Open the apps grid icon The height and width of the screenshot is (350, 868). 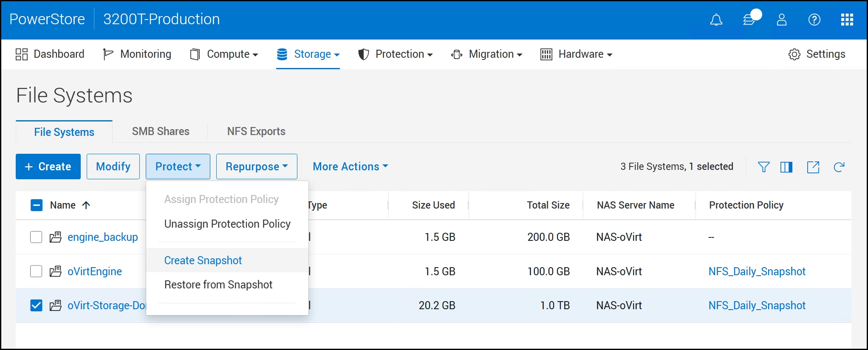(847, 20)
